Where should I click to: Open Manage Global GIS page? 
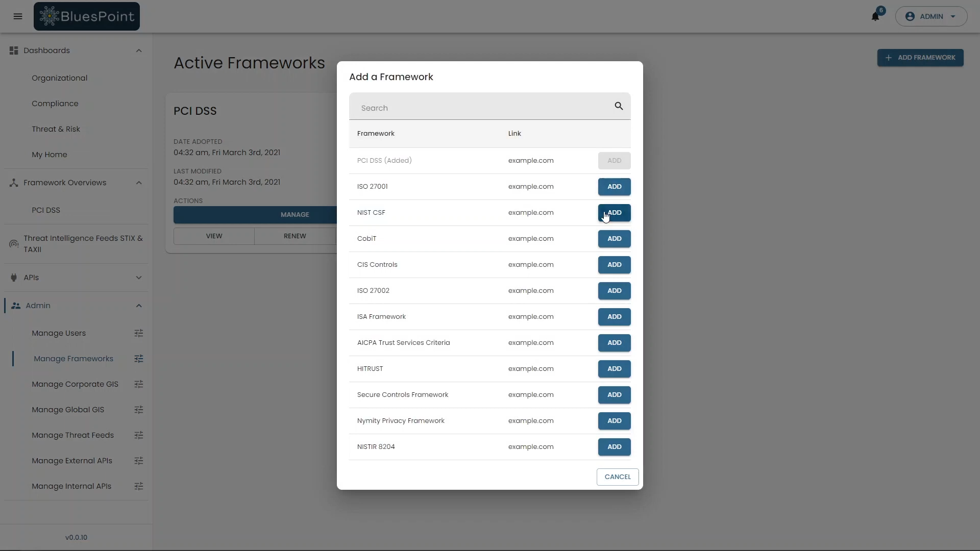[68, 410]
